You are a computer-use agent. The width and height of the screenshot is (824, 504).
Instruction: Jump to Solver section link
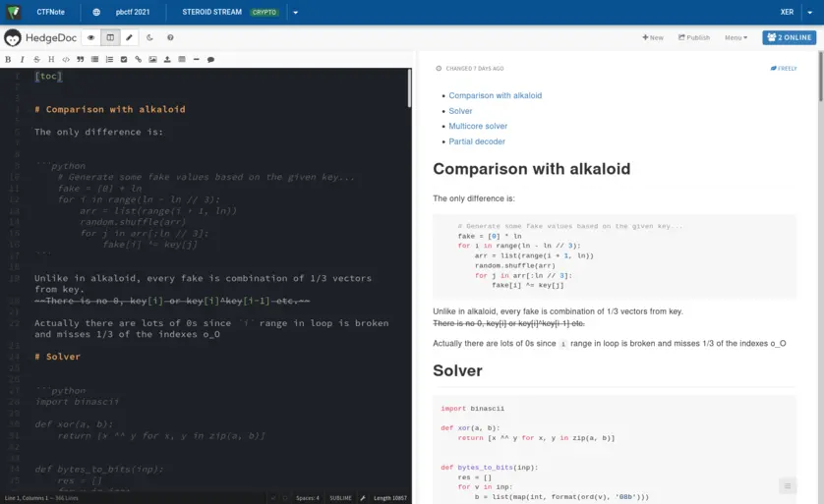point(460,111)
